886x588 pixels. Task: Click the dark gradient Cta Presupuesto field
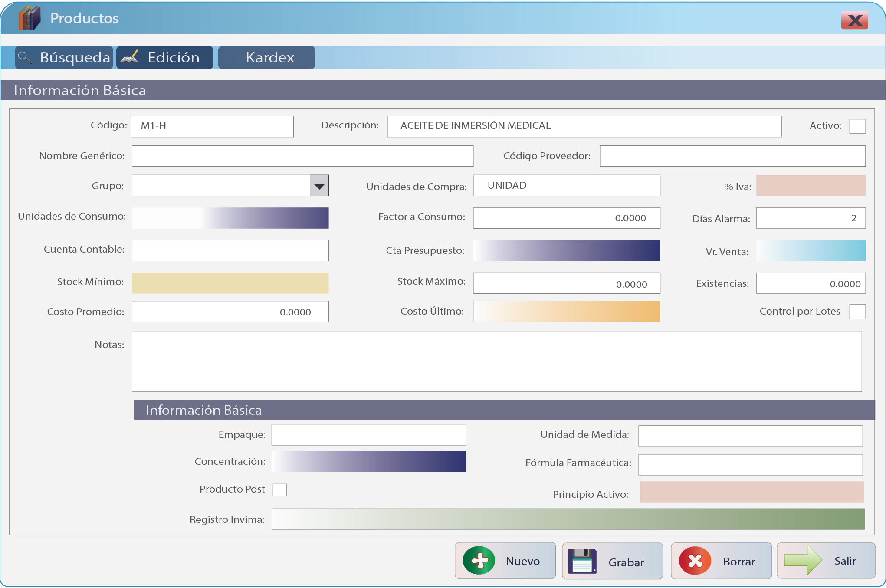(x=567, y=250)
